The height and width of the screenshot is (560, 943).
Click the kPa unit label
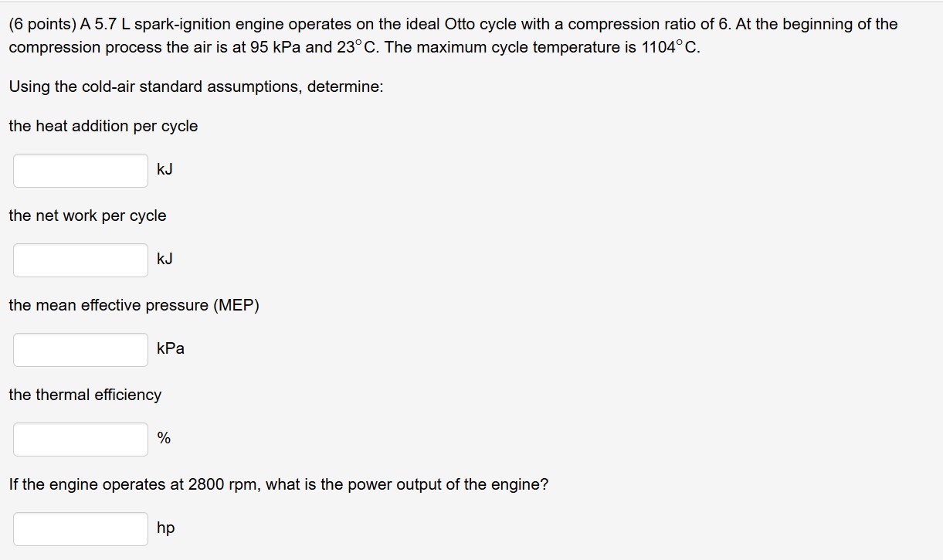170,349
